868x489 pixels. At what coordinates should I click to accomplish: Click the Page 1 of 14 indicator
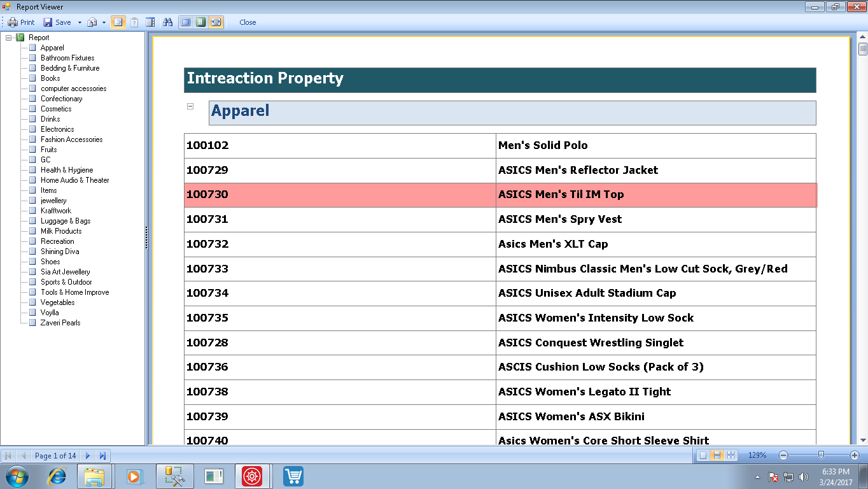click(55, 455)
